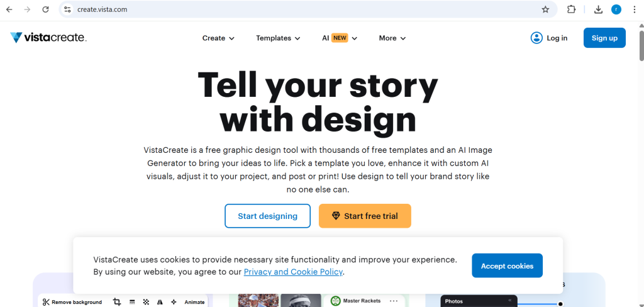Click the Start designing button

coord(267,216)
